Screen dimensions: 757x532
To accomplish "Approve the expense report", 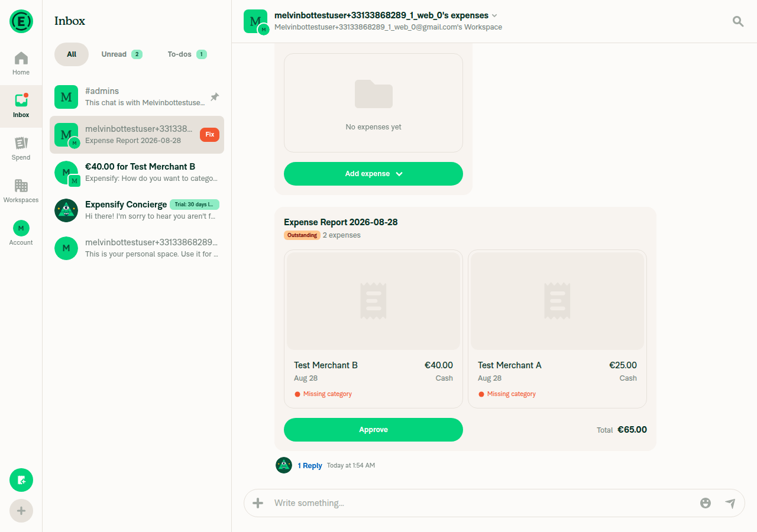I will 373,430.
